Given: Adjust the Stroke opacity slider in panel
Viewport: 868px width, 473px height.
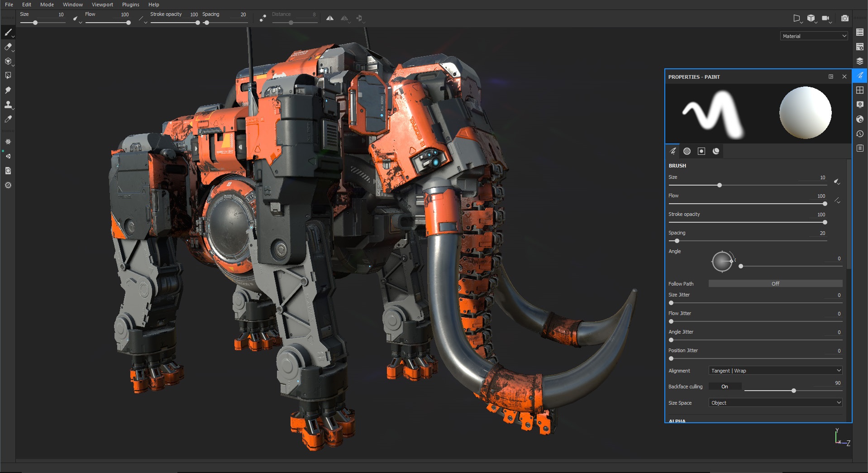Looking at the screenshot, I should [748, 222].
